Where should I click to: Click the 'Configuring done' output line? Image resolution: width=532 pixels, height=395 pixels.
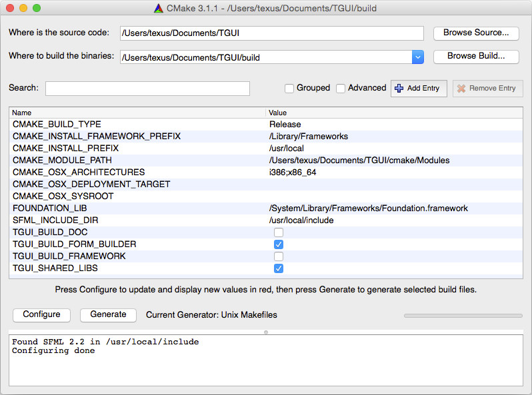coord(53,350)
